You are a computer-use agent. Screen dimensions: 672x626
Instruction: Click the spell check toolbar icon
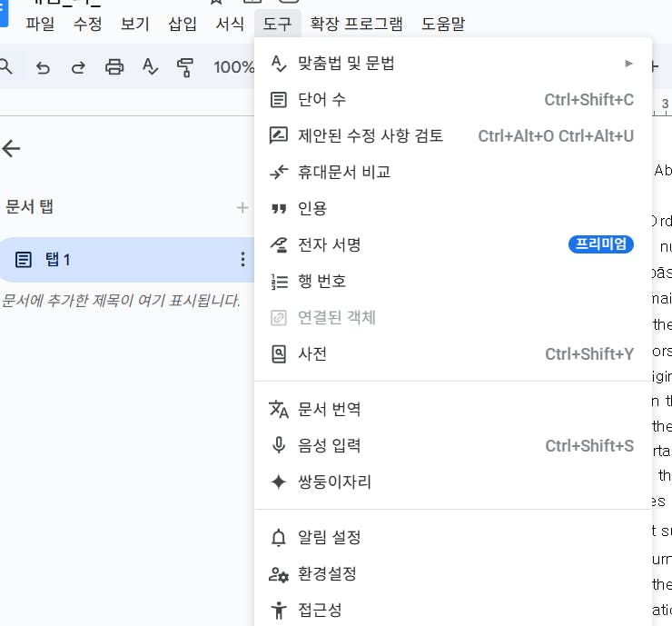click(x=150, y=67)
